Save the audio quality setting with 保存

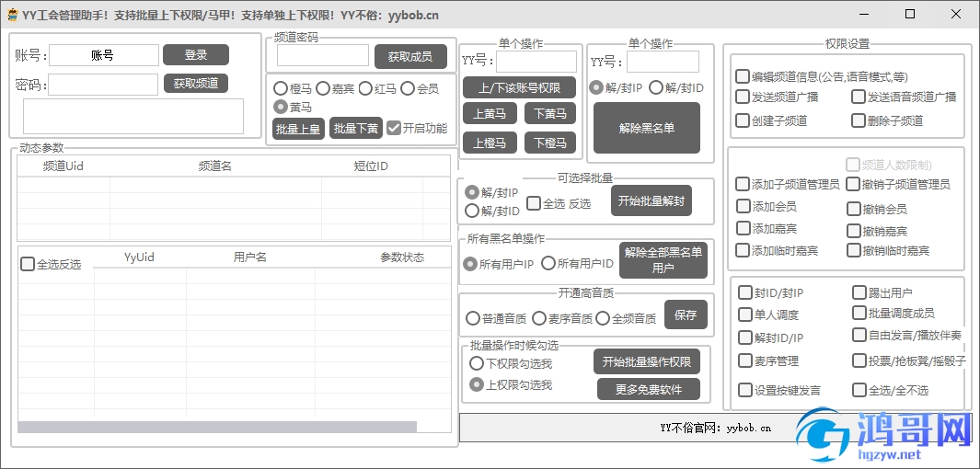pos(686,315)
